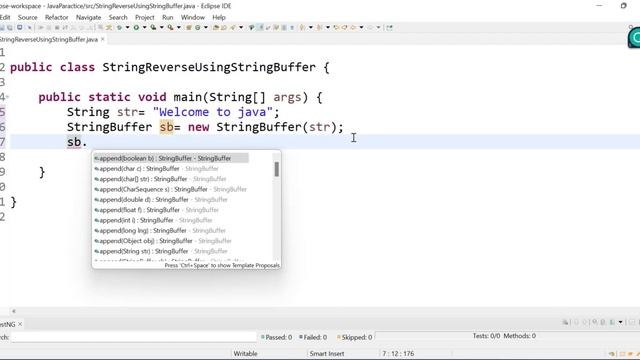Image resolution: width=640 pixels, height=360 pixels.
Task: Click the completion popup vertical scrollbar thumb
Action: coord(277,169)
